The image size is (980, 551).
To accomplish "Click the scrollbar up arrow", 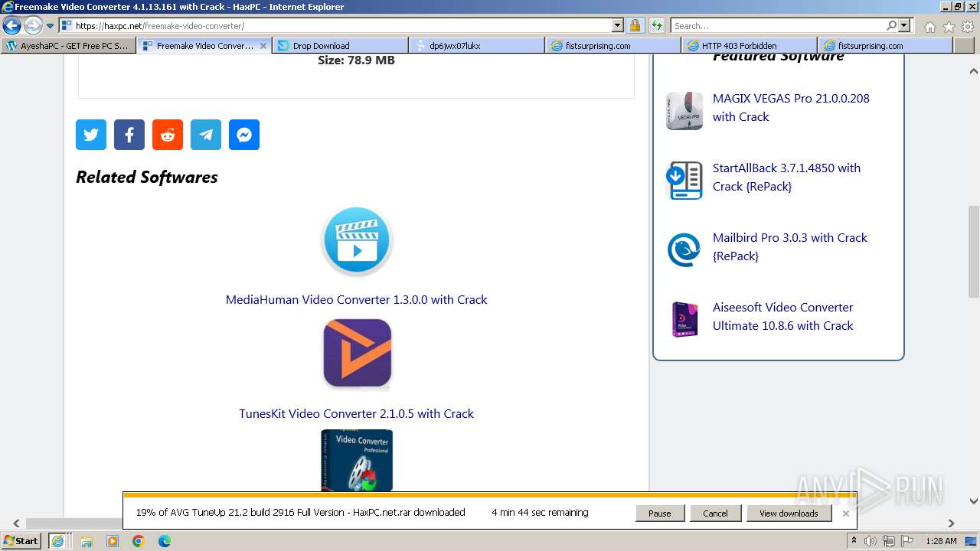I will coord(974,71).
